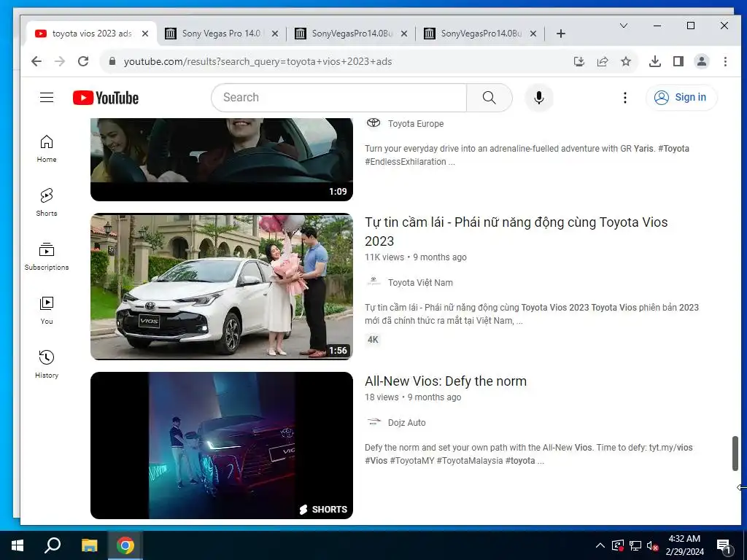Click Chrome taskbar icon
The height and width of the screenshot is (560, 747).
coord(125,545)
